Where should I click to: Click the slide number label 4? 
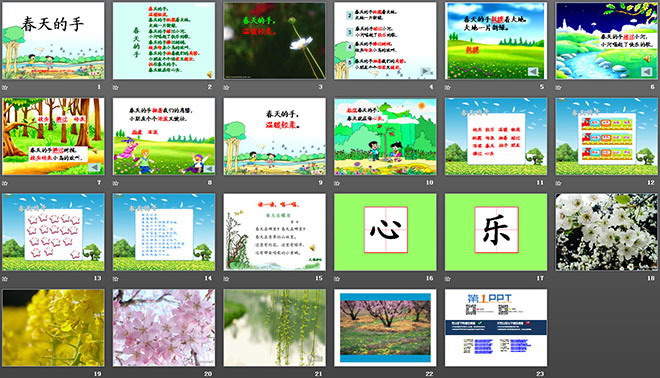pyautogui.click(x=431, y=87)
